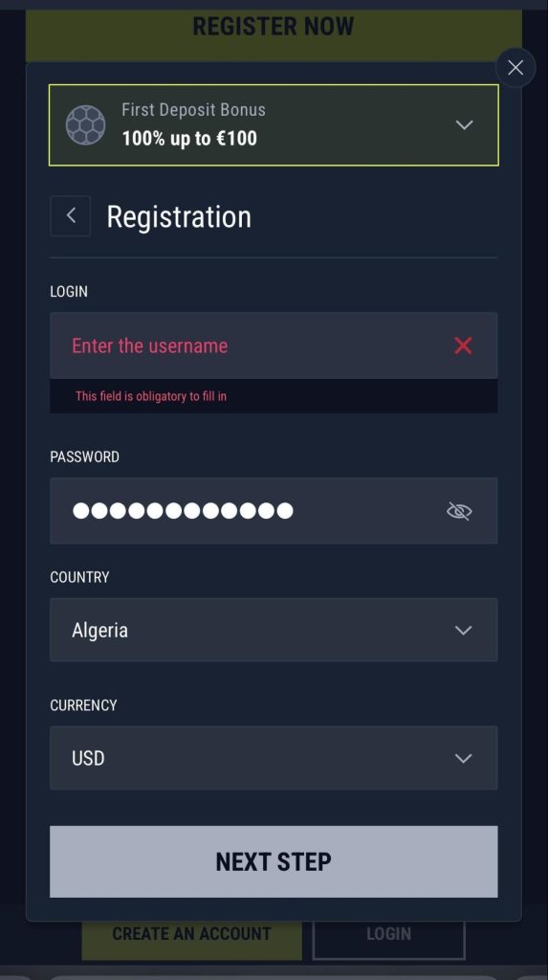
Task: Click the football bonus icon
Action: (x=86, y=125)
